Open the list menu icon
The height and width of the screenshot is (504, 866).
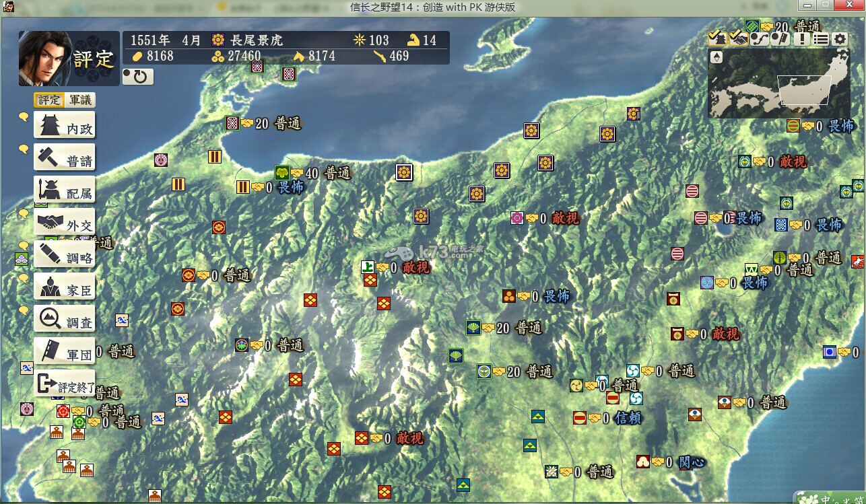point(820,39)
